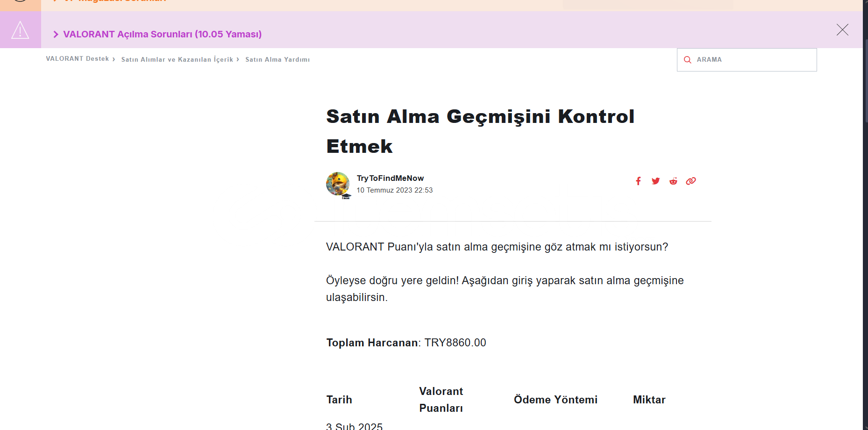Expand chevron before VALORANT Açılma Sorunları
The image size is (868, 430).
coord(56,34)
